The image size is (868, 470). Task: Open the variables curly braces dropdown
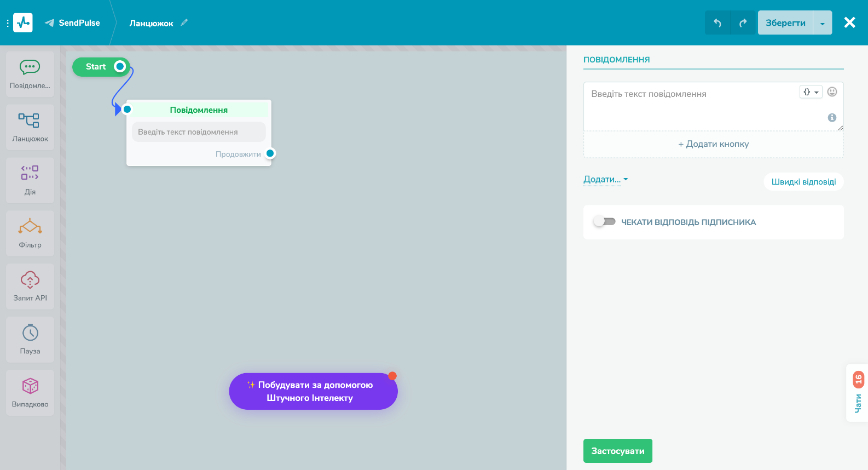(x=811, y=92)
